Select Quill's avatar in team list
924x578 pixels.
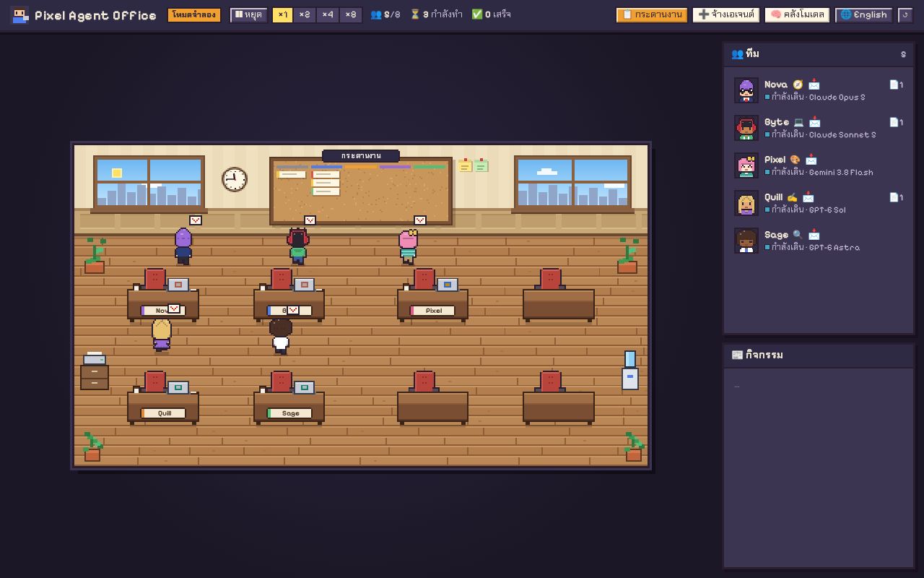(x=746, y=203)
